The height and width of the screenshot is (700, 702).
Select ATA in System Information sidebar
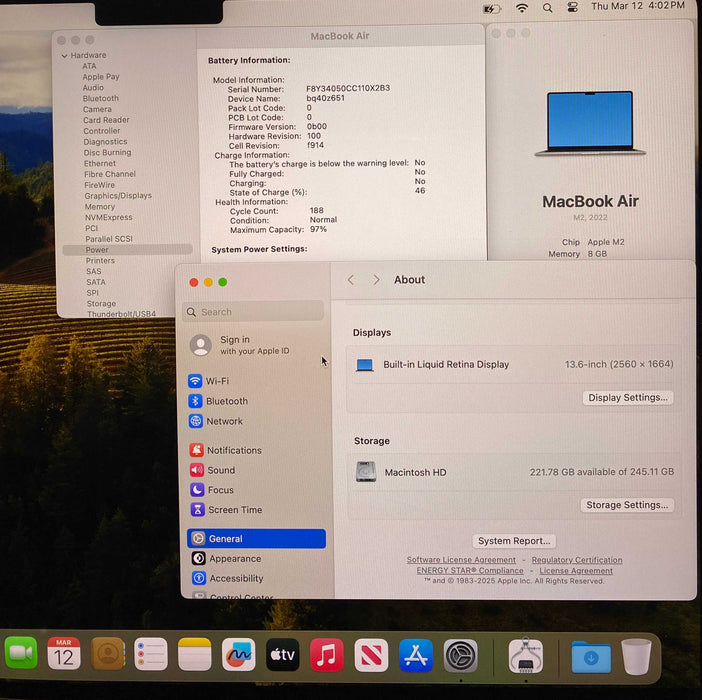point(89,66)
